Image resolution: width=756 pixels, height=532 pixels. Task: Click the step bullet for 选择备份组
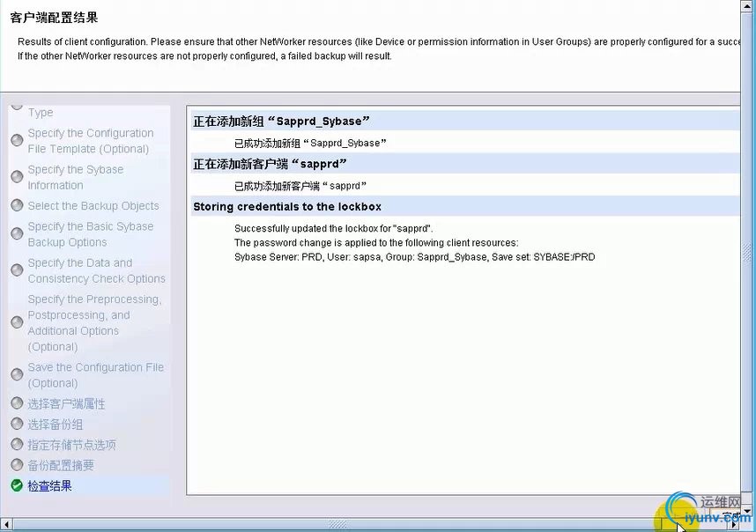pos(17,424)
